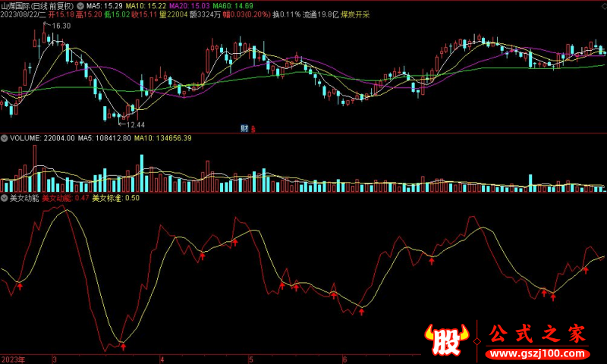Click the open price 开15.18
This screenshot has height=364, width=607.
point(61,14)
